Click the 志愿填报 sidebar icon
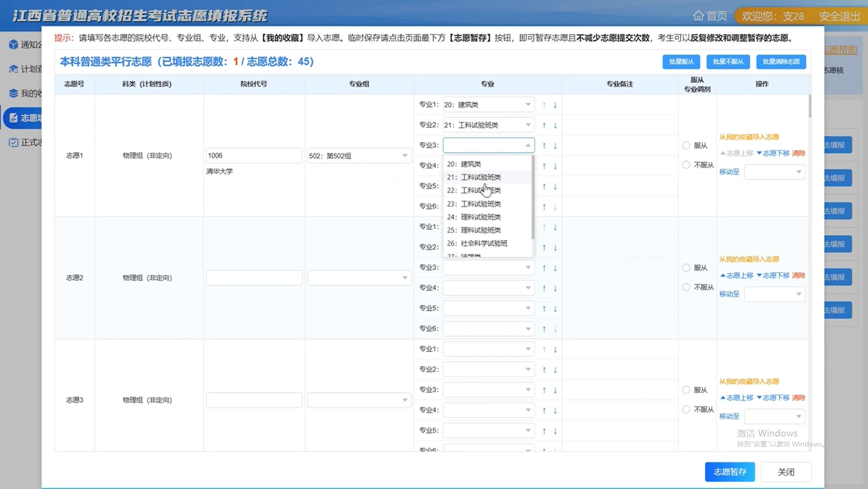Image resolution: width=868 pixels, height=489 pixels. click(x=14, y=118)
